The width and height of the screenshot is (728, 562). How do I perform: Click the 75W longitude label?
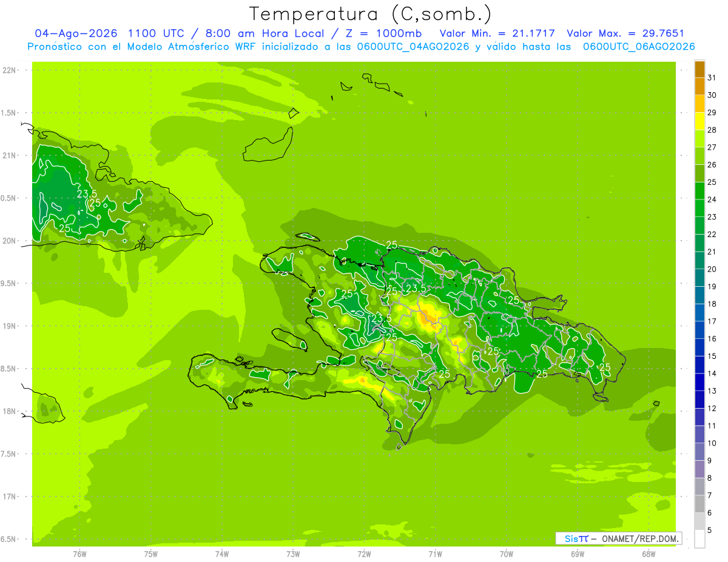(x=151, y=554)
